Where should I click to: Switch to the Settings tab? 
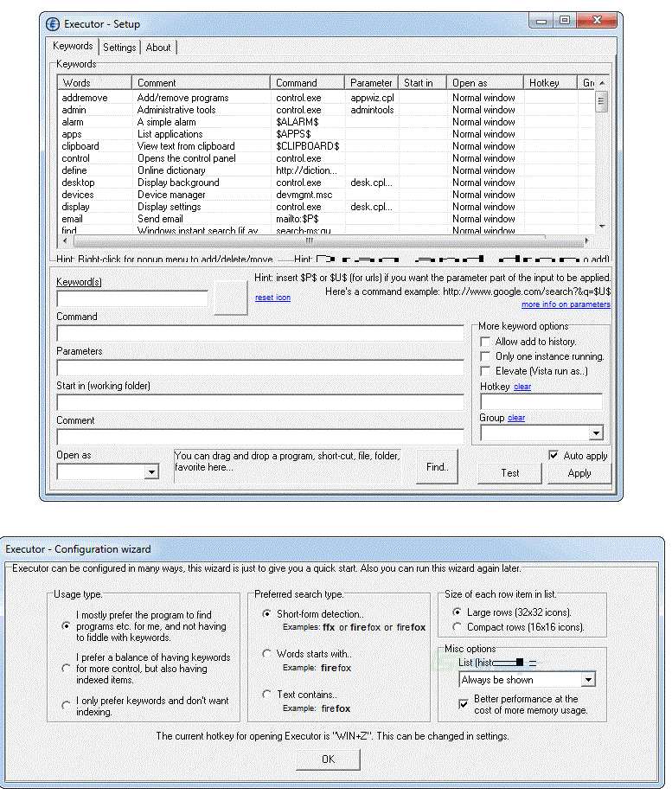pyautogui.click(x=119, y=48)
